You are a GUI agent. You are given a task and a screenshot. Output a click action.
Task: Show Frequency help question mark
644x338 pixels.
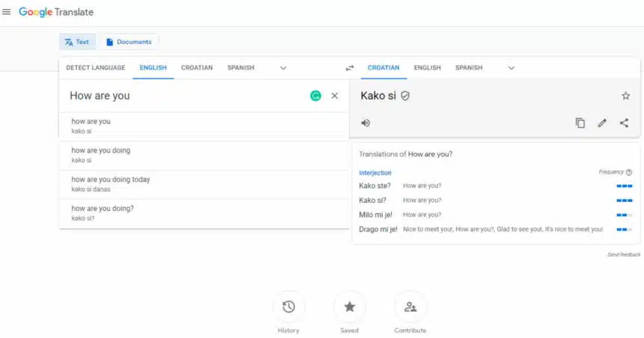629,172
